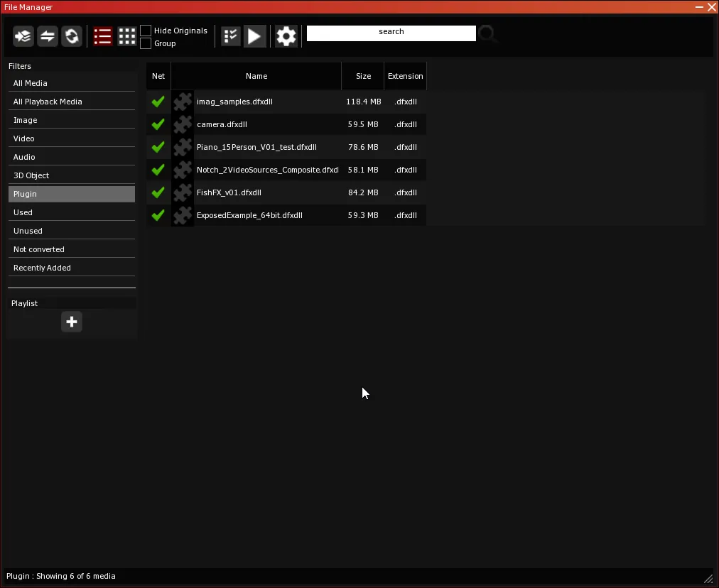
Task: Select the Notch_2VideoSources_Composite file name
Action: click(267, 170)
